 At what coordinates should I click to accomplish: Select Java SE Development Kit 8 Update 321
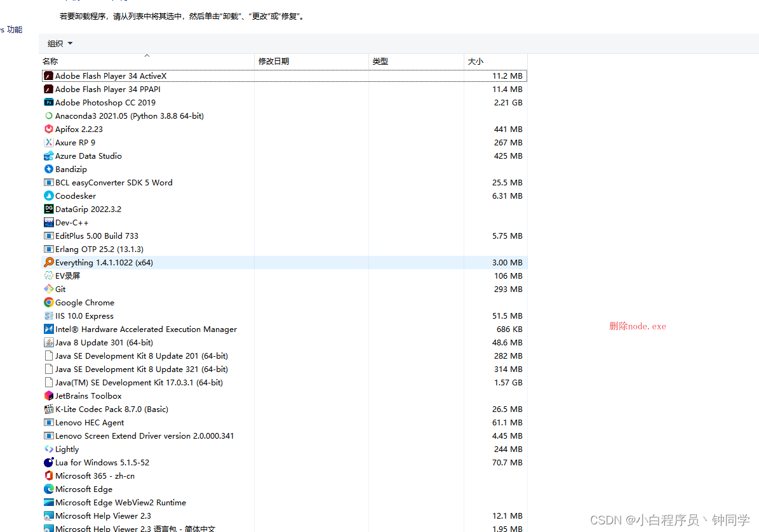pyautogui.click(x=285, y=369)
